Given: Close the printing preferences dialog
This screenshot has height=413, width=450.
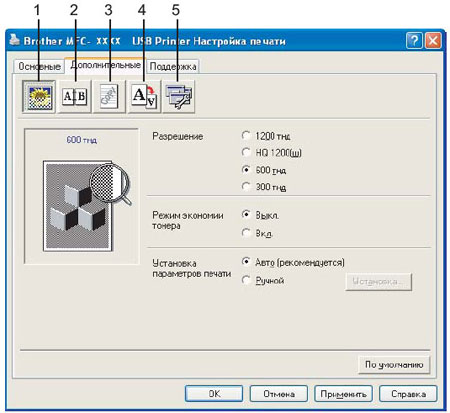Looking at the screenshot, I should [x=433, y=41].
